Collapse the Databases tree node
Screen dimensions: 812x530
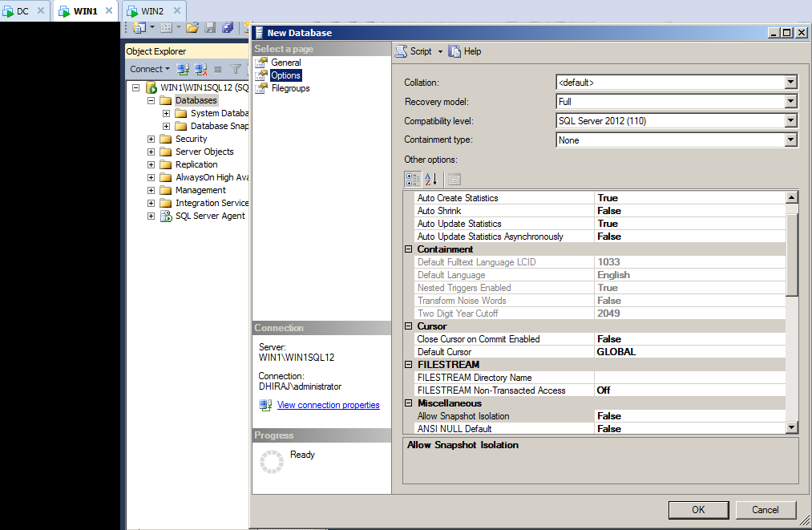[151, 99]
